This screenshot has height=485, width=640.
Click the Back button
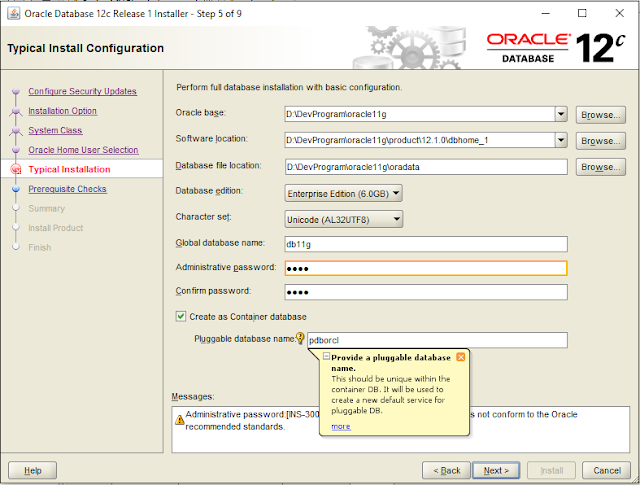click(x=447, y=470)
